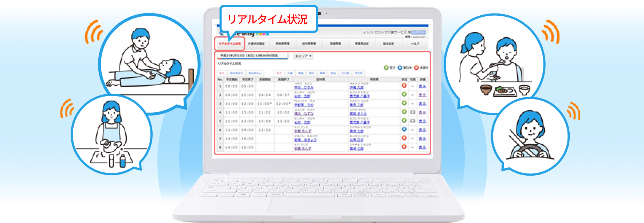Click the No. column header
This screenshot has width=644, height=223.
pyautogui.click(x=220, y=79)
